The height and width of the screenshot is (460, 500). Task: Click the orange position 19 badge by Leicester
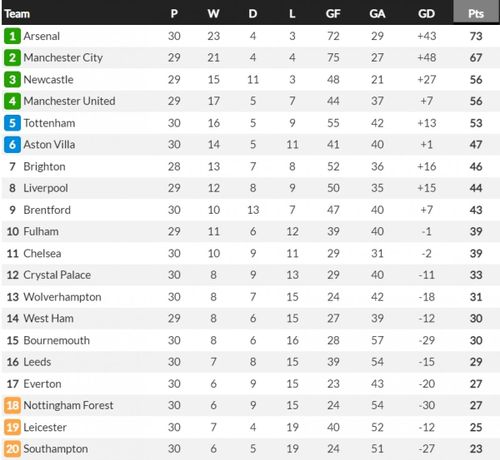pos(12,427)
